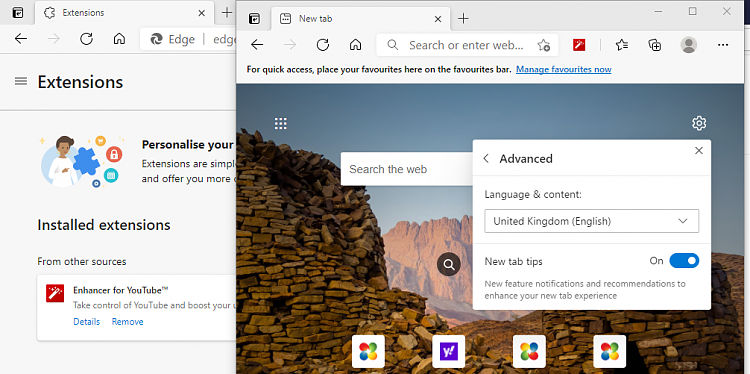
Task: Open tab actions menu in Extensions window
Action: (18, 13)
